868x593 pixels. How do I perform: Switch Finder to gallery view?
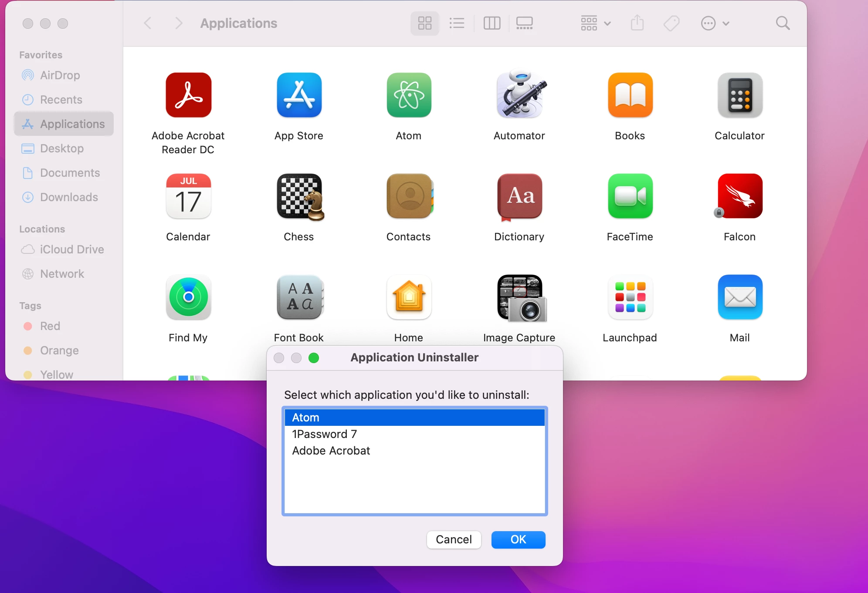coord(524,23)
